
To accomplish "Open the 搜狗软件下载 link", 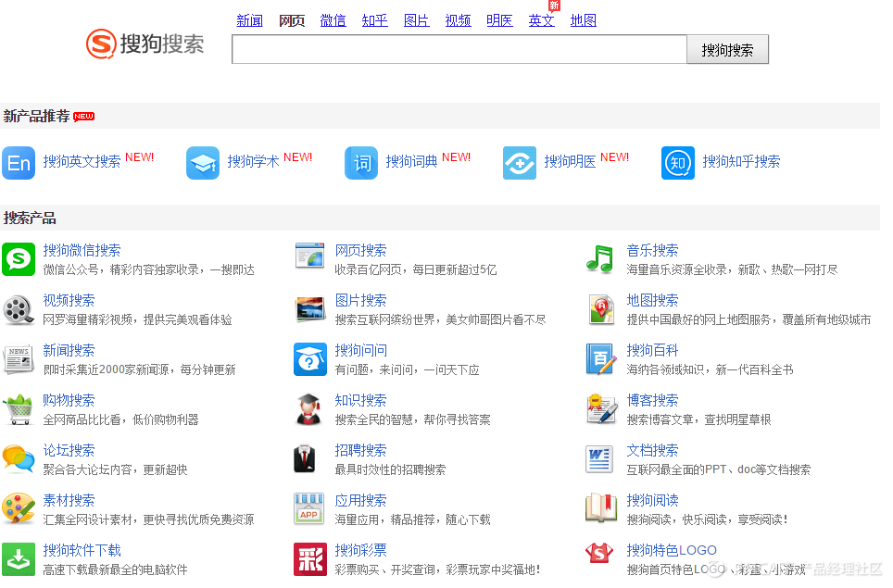I will 82,550.
